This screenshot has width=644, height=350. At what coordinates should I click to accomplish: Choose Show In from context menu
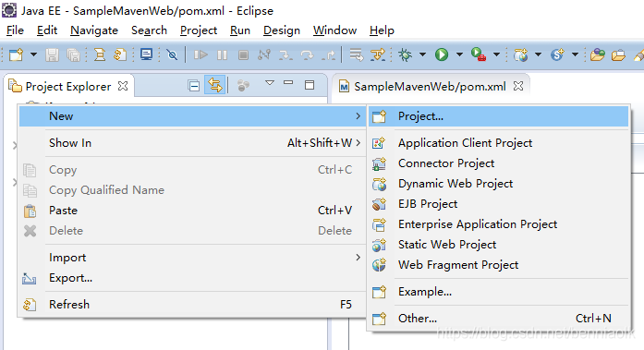[x=192, y=143]
